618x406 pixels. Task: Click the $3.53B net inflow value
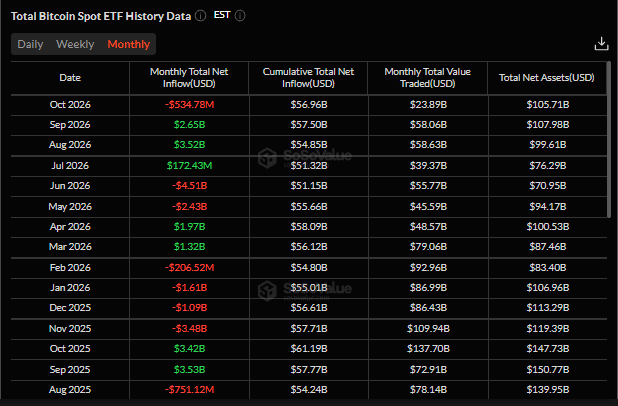(190, 370)
